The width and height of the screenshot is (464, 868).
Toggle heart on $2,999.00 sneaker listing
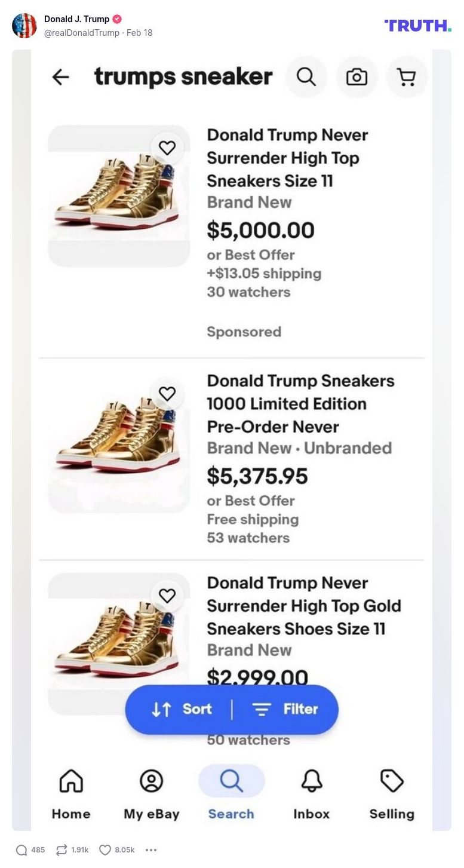coord(167,596)
